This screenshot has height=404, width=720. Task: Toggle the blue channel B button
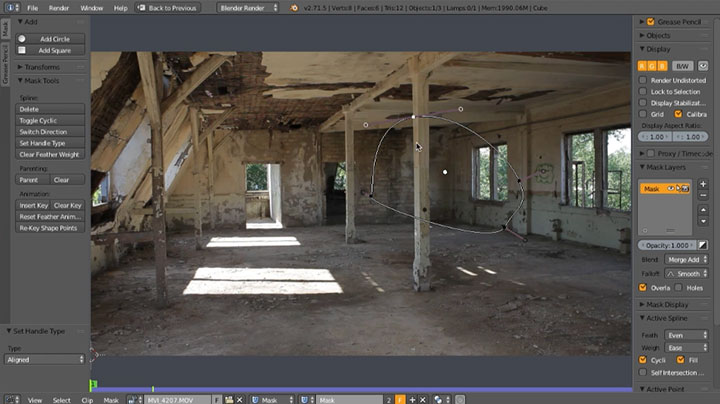[662, 66]
